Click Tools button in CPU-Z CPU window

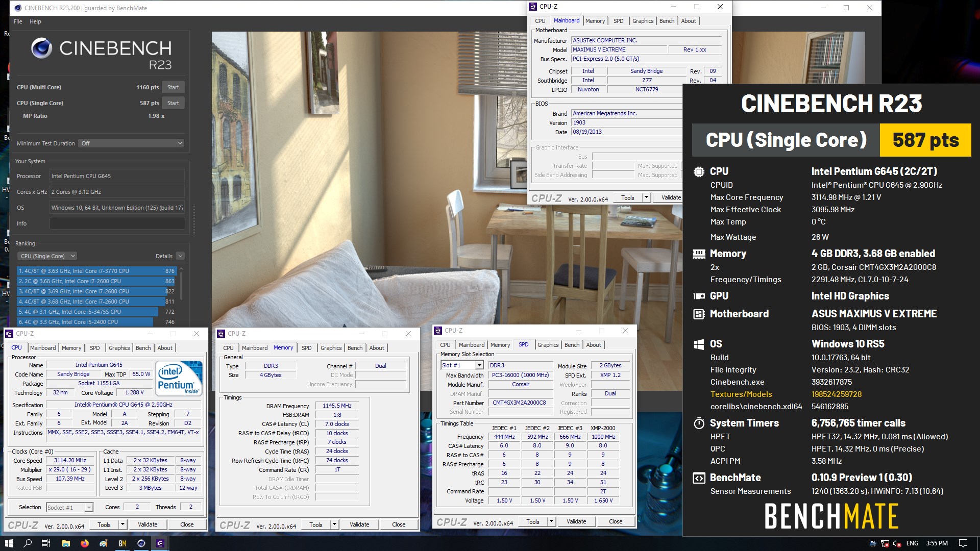click(104, 524)
